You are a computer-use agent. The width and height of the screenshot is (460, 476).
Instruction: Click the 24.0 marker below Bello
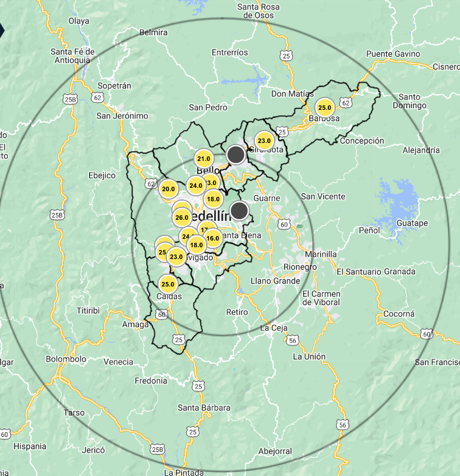[196, 186]
